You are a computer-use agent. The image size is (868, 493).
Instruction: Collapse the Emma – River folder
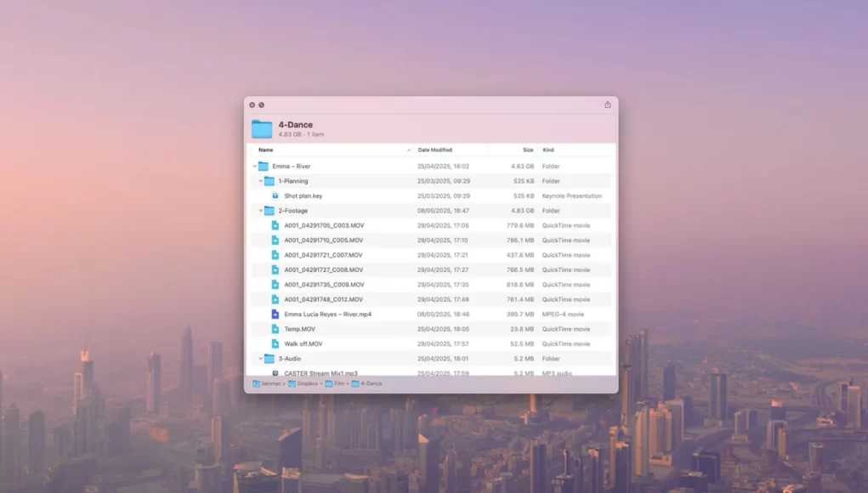(x=255, y=167)
